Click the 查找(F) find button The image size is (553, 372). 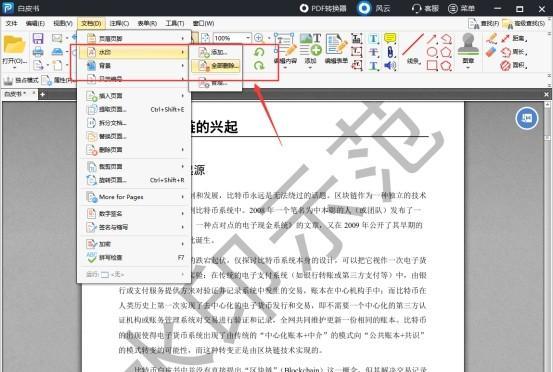pyautogui.click(x=483, y=24)
